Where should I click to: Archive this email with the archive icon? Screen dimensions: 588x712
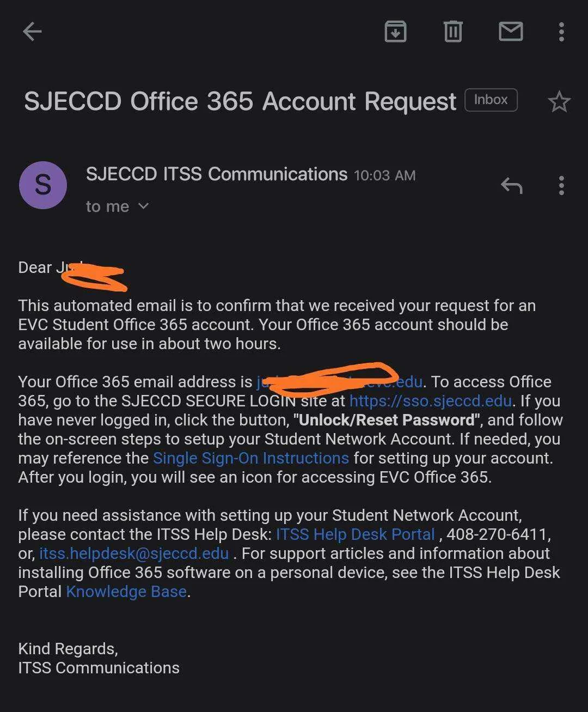395,32
